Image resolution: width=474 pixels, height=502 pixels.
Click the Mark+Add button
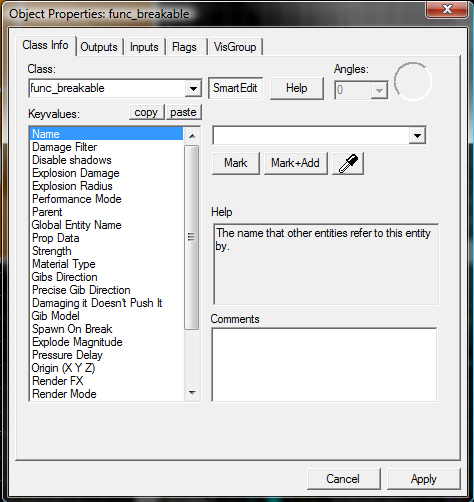pos(295,163)
